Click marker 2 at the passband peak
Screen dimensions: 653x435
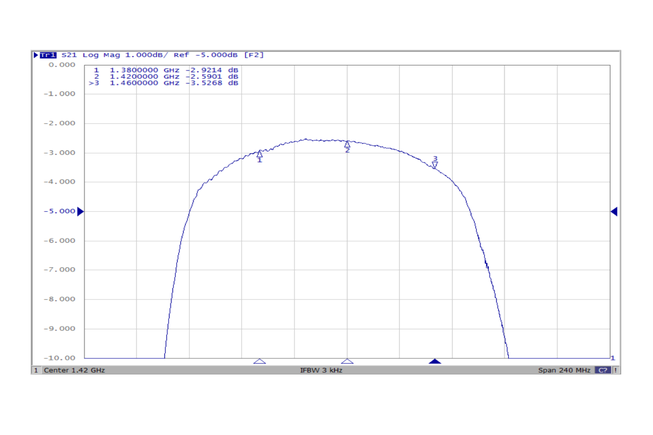click(x=347, y=146)
